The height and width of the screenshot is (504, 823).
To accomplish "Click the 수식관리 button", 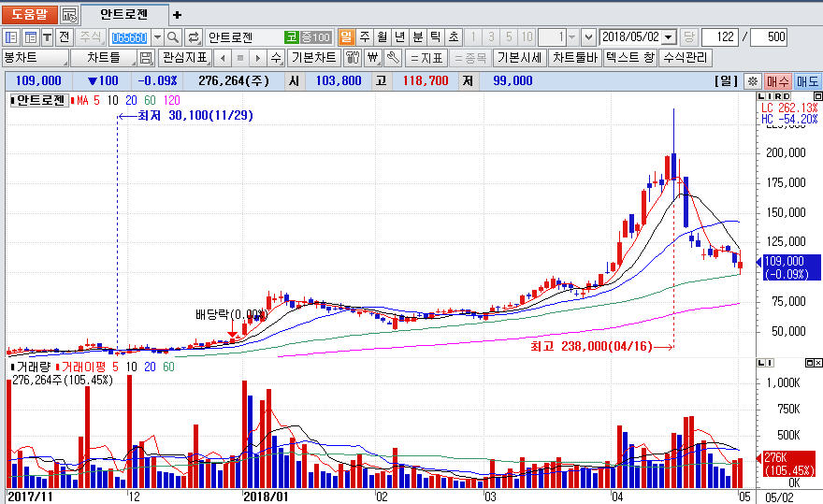I will [x=686, y=58].
